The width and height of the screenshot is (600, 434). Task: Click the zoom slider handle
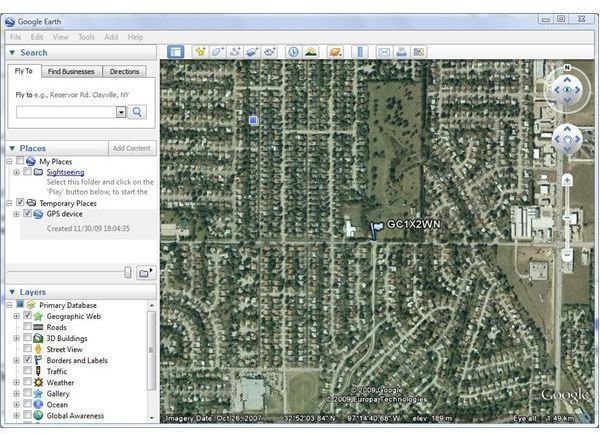[x=567, y=219]
